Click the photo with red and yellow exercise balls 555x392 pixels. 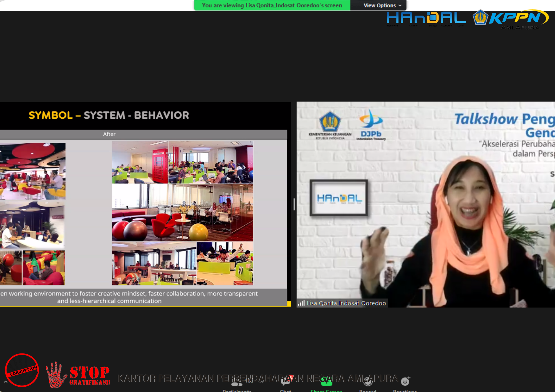pos(182,213)
